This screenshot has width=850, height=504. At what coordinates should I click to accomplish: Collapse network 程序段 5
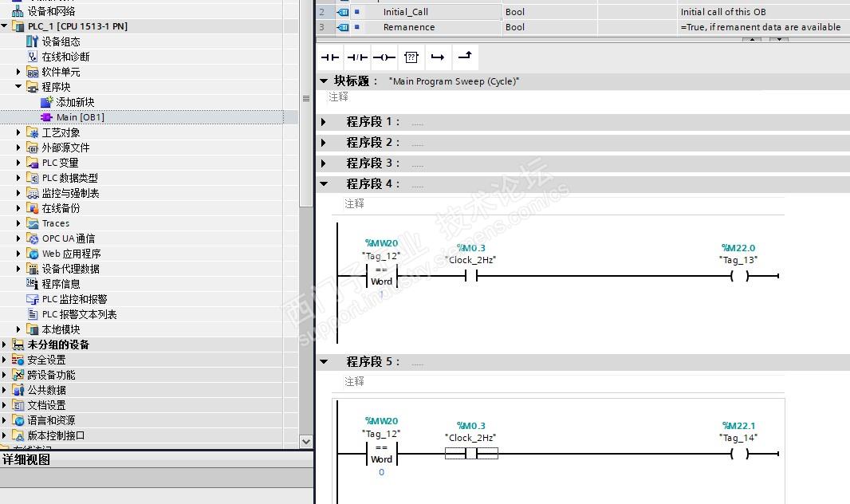324,361
